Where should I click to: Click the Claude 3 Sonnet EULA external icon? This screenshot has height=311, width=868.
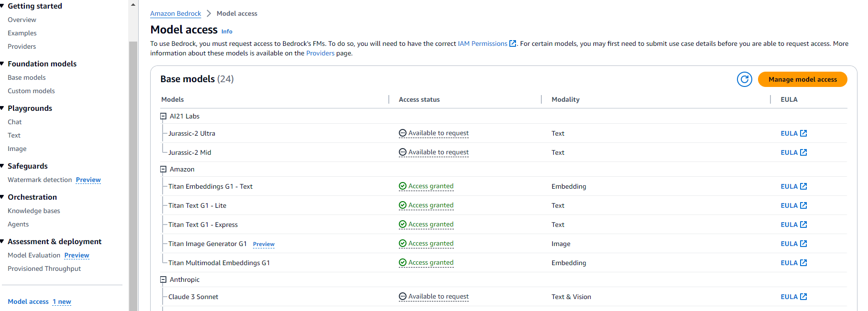pyautogui.click(x=803, y=297)
